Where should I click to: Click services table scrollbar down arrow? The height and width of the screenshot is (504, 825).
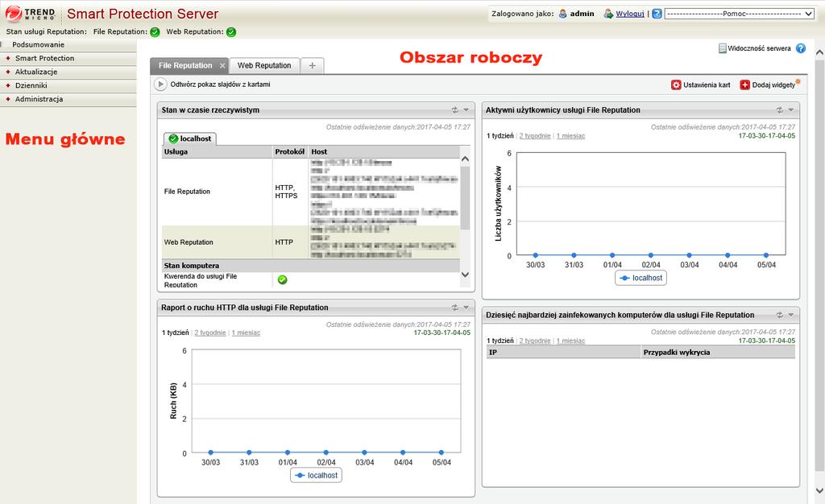point(465,275)
